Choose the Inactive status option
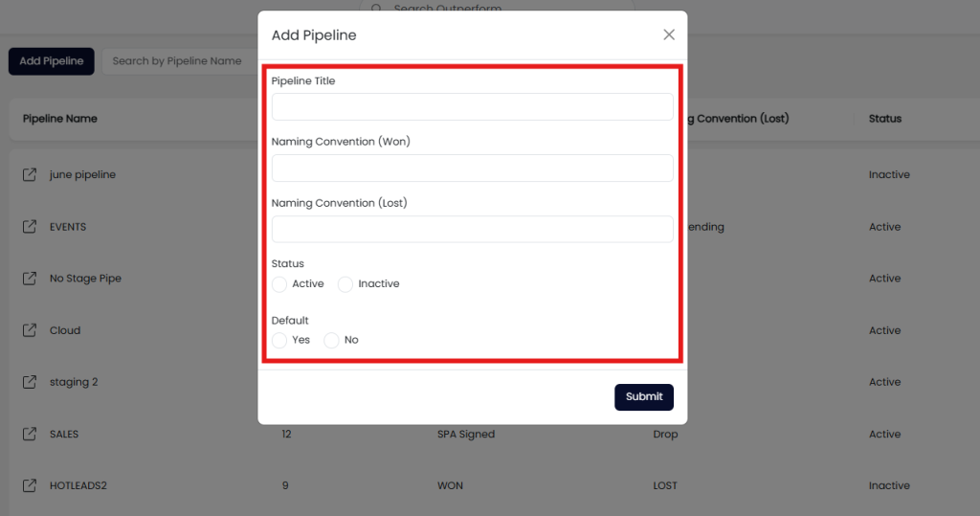Viewport: 980px width, 516px height. point(345,284)
